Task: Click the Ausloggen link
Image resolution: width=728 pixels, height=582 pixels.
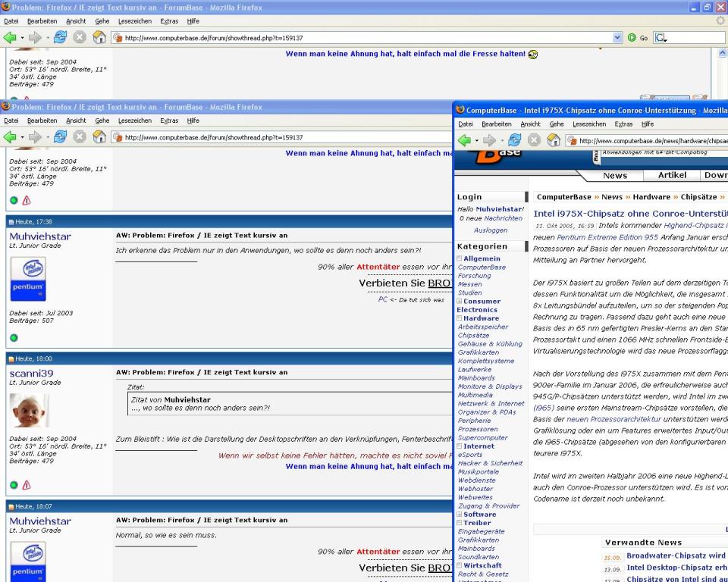Action: (491, 230)
